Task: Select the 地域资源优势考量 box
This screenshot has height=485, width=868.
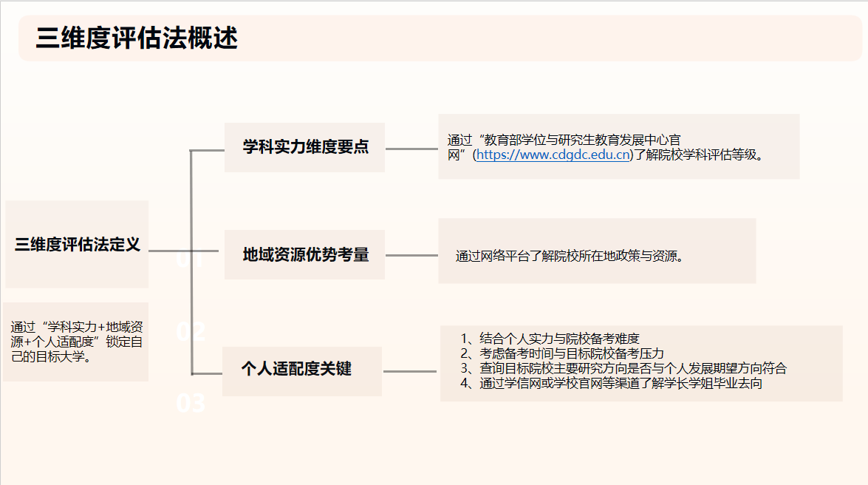Action: [x=305, y=255]
